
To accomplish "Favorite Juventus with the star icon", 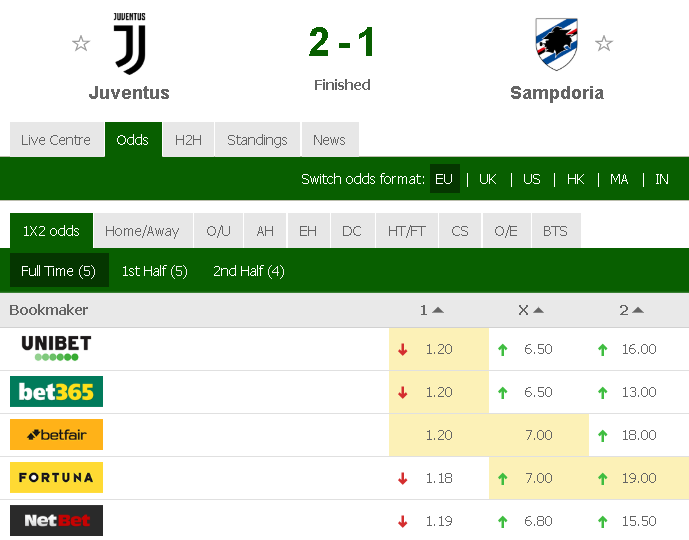I will coord(81,43).
